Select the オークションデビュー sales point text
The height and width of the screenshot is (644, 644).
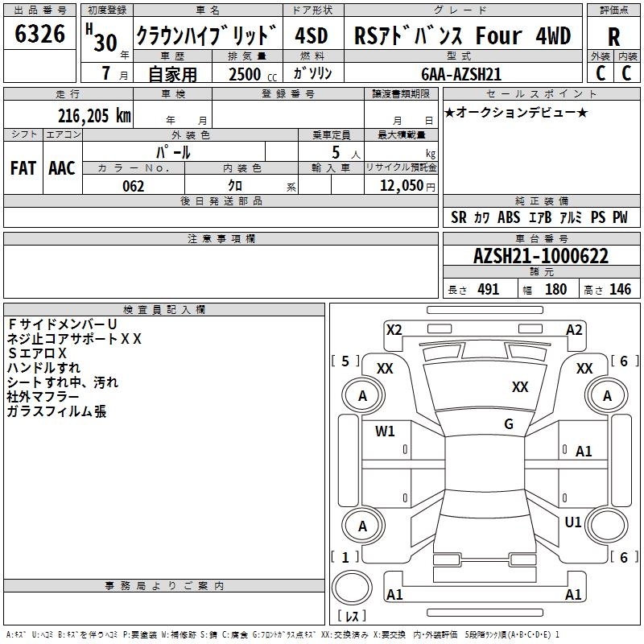point(515,112)
